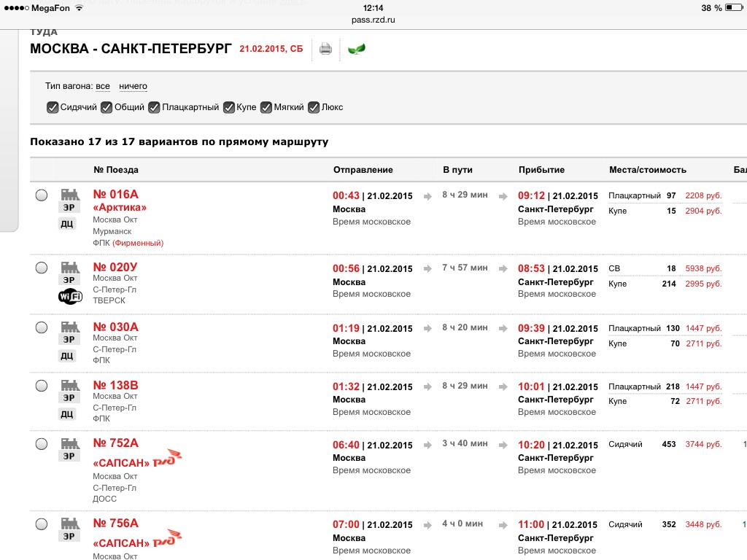747x560 pixels.
Task: Click the train icon for № 756А
Action: 69,524
